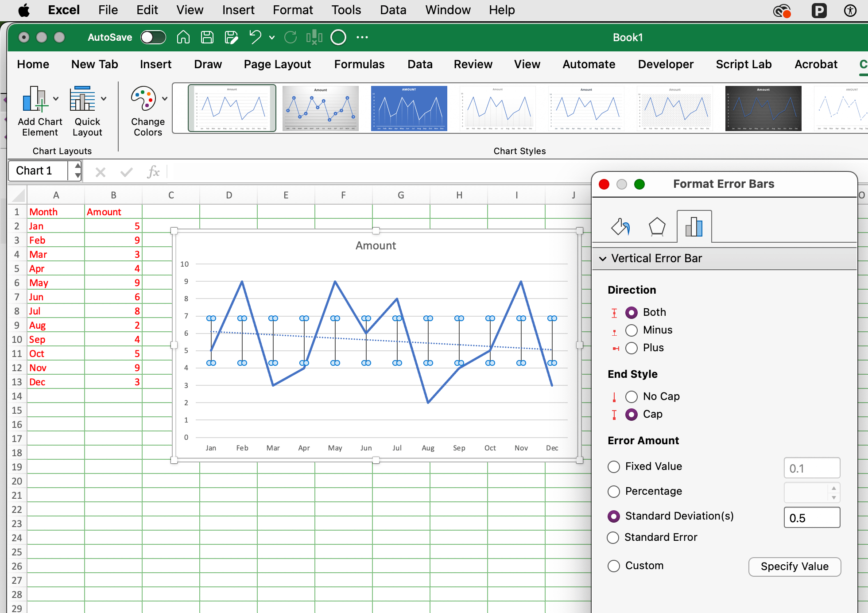Select the No Cap end style

coord(632,396)
